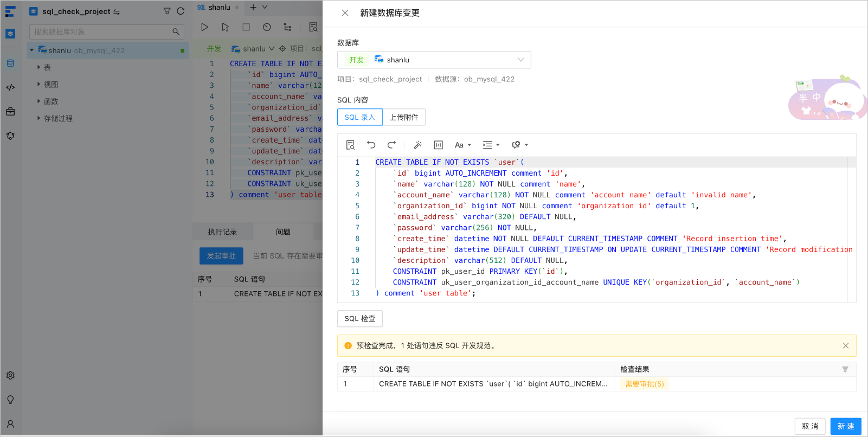
Task: Click the find icon in the drawer editor toolbar
Action: pos(350,145)
